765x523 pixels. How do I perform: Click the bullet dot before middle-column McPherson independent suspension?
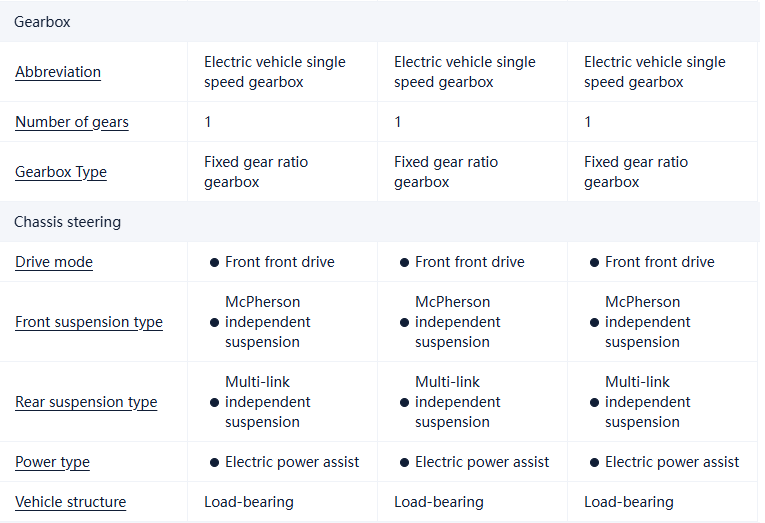coord(404,323)
